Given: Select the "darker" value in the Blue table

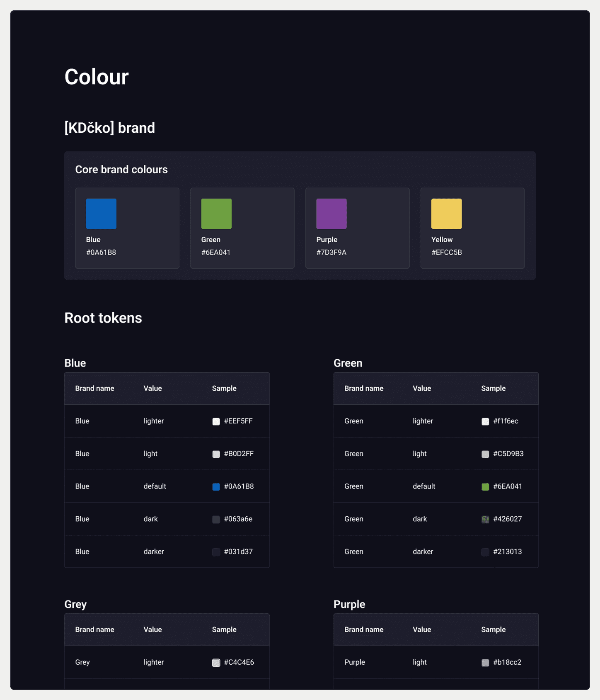Looking at the screenshot, I should [x=154, y=552].
